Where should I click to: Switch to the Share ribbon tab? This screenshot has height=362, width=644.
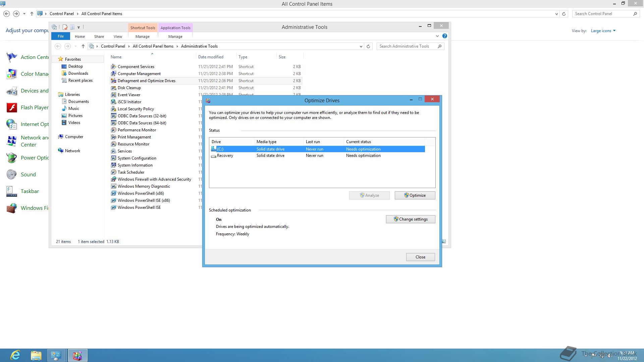pyautogui.click(x=99, y=36)
